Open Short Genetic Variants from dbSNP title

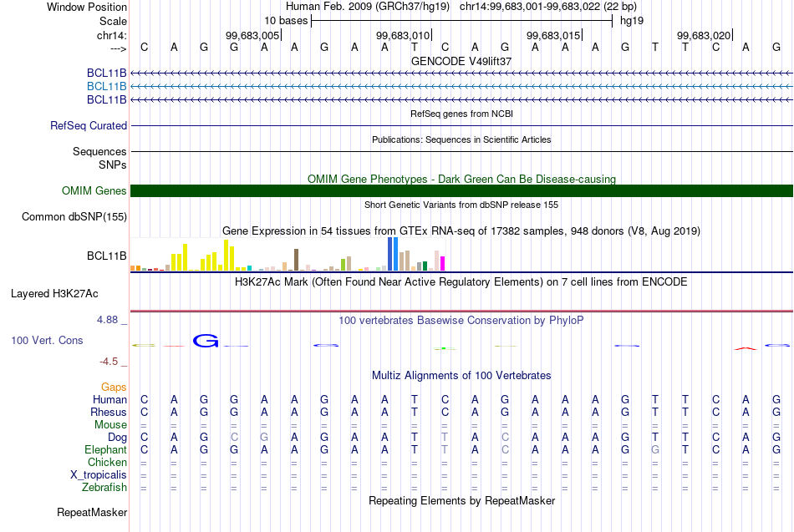pyautogui.click(x=461, y=205)
